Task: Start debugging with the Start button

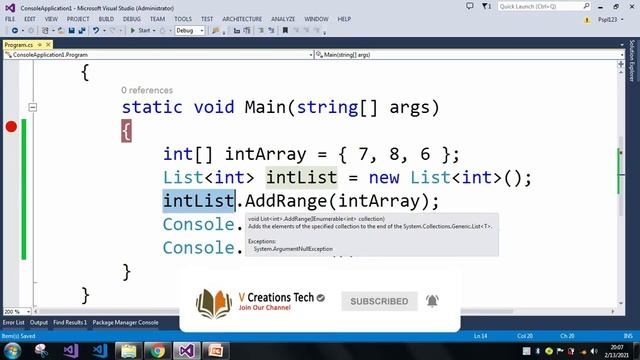Action: (x=140, y=31)
